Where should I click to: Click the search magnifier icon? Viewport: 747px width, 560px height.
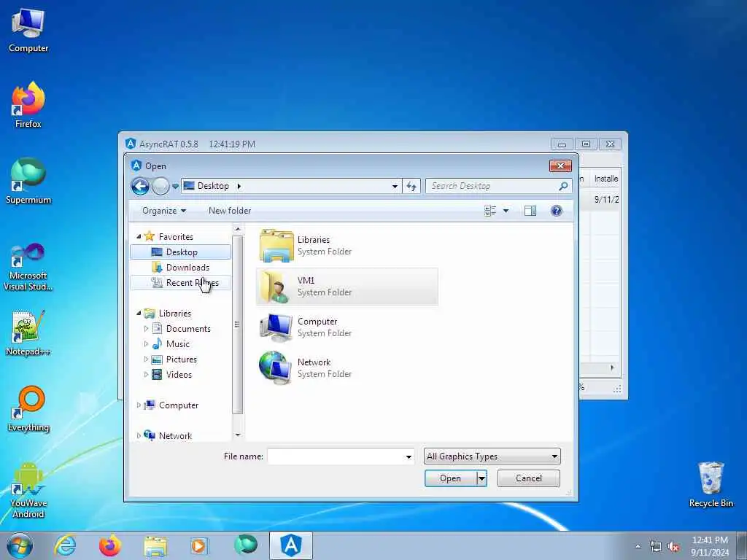(563, 186)
